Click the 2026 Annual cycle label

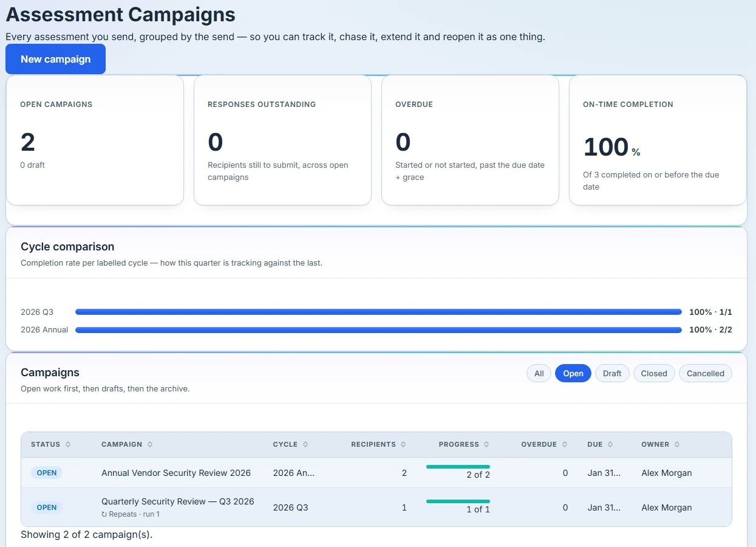[44, 329]
